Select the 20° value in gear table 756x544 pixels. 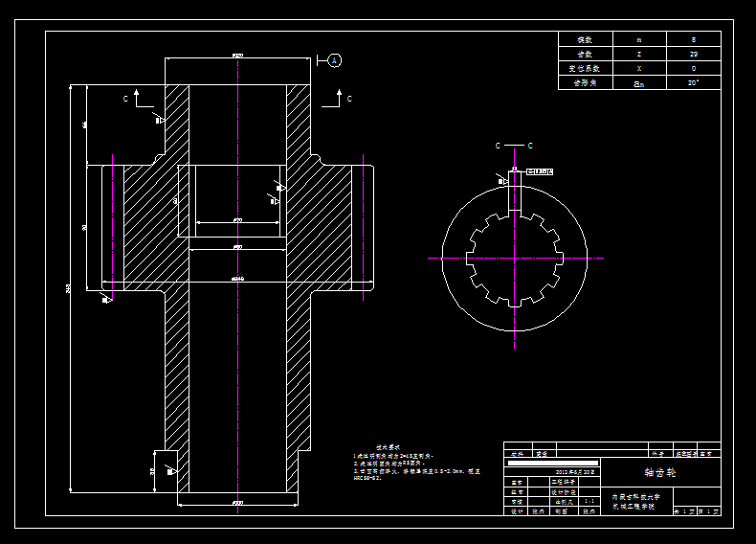point(694,82)
